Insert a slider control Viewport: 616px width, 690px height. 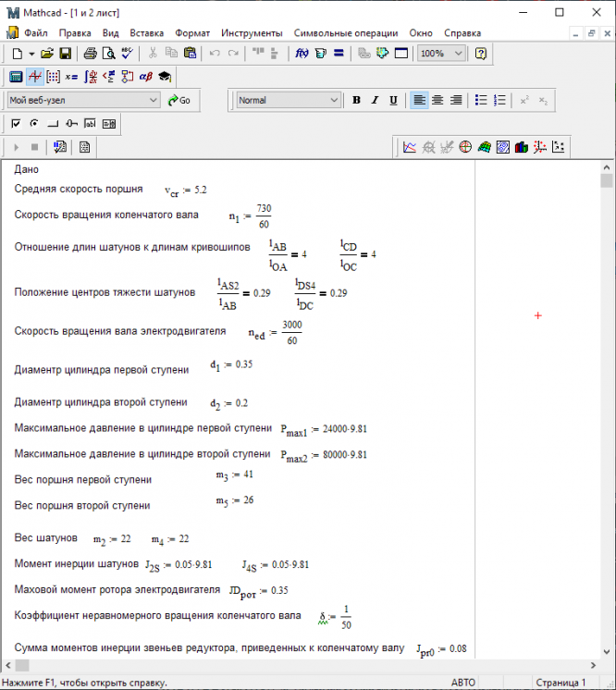pyautogui.click(x=71, y=124)
